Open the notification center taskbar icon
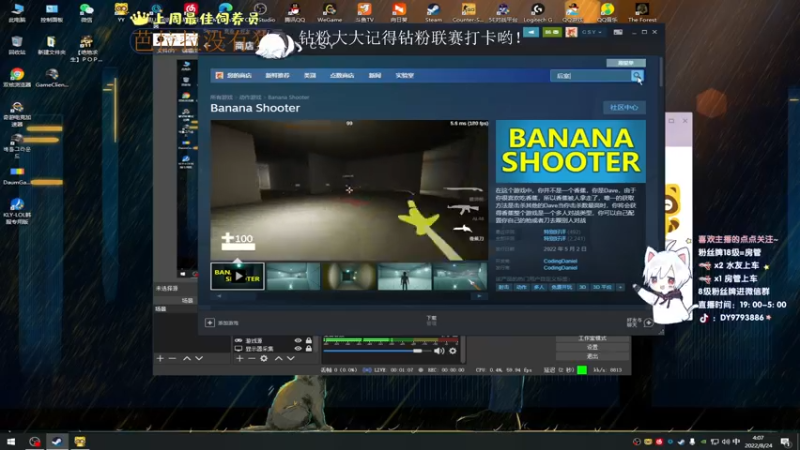800x450 pixels. tap(785, 442)
